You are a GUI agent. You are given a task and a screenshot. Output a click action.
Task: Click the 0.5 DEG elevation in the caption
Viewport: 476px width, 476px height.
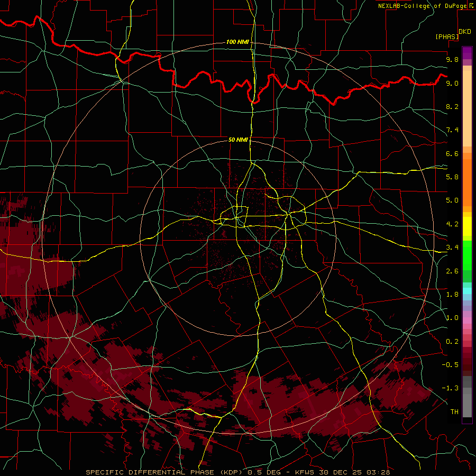265,472
